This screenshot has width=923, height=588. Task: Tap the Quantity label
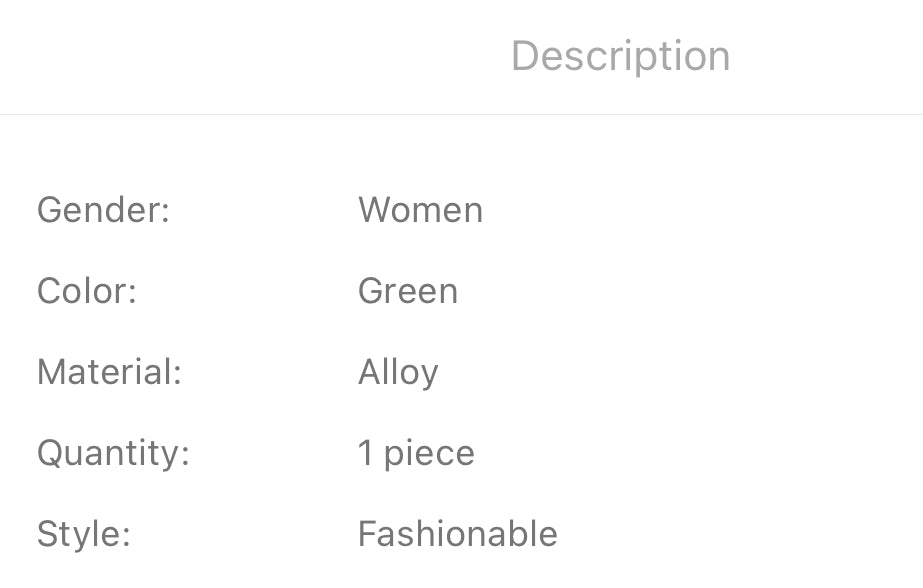tap(114, 454)
